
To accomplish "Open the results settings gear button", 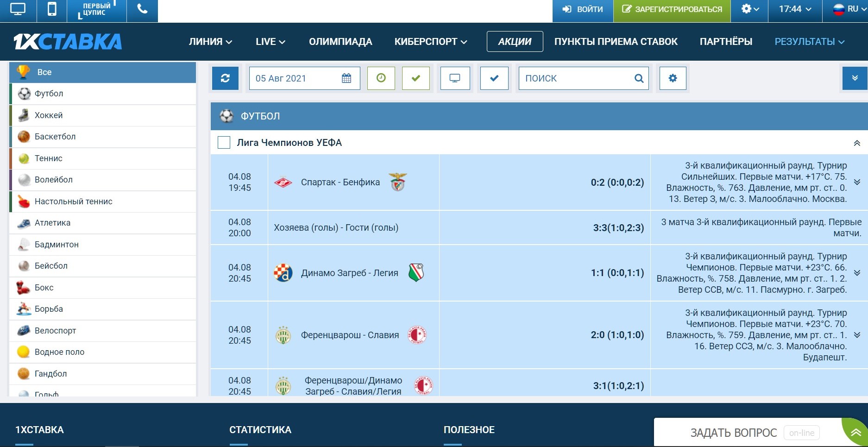I will (673, 78).
